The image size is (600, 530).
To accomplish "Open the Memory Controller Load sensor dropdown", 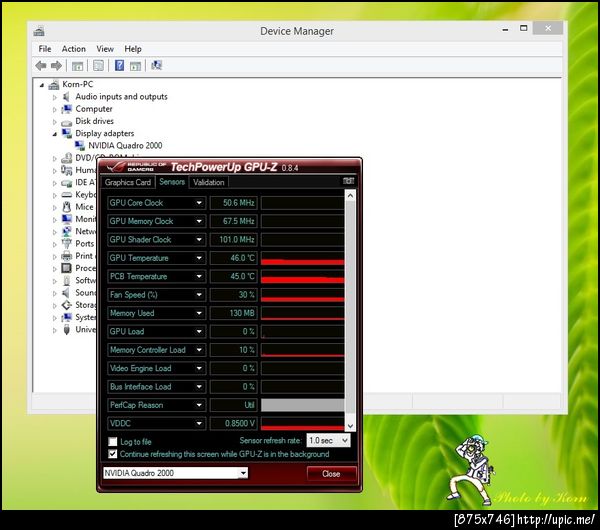I will 199,350.
